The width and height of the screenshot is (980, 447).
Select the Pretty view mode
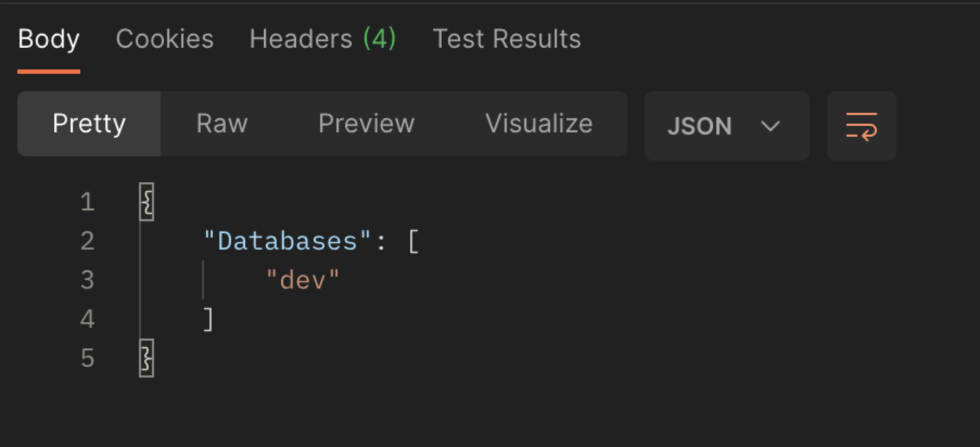(89, 124)
